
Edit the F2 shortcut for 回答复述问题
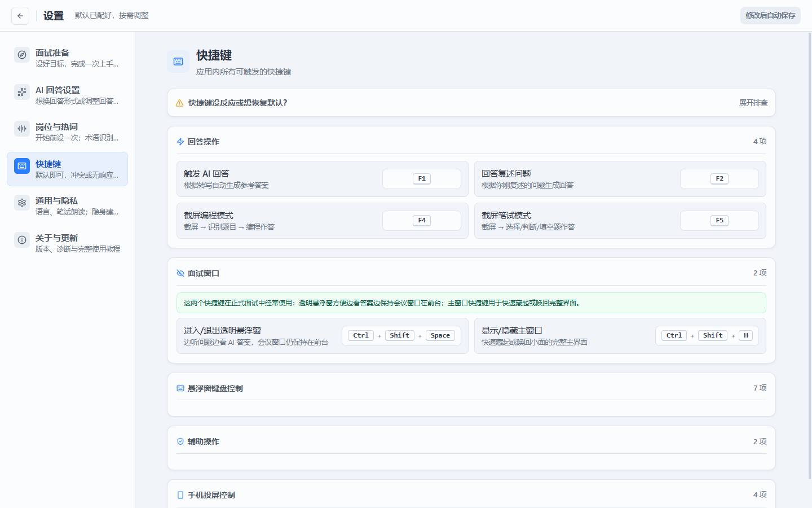720,179
